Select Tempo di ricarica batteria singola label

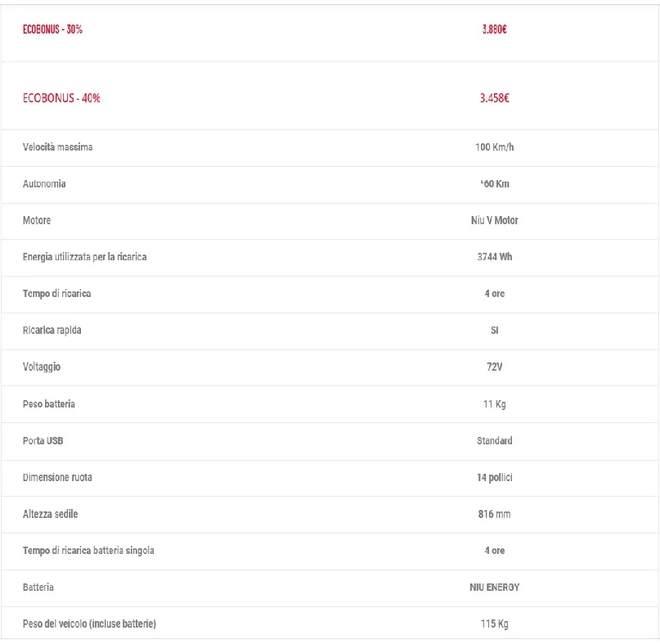point(88,551)
